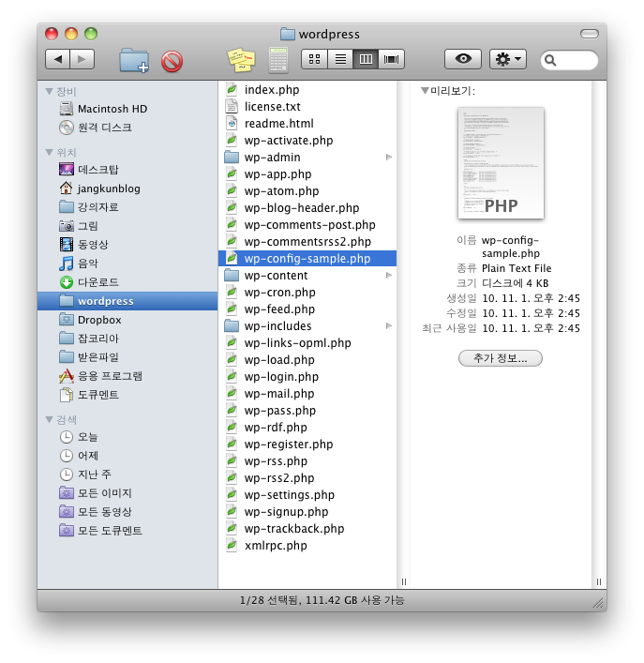
Task: Open the calculator icon in the toolbar
Action: pyautogui.click(x=278, y=60)
